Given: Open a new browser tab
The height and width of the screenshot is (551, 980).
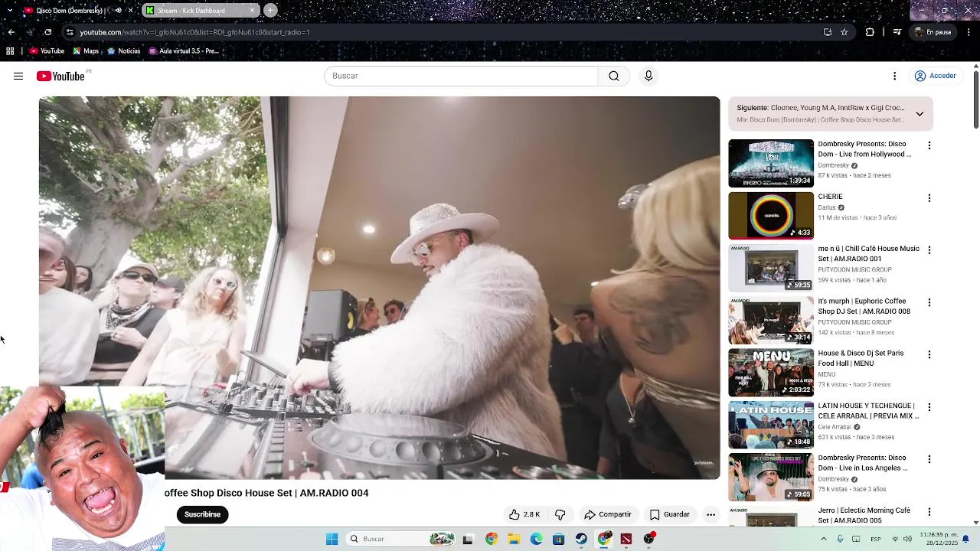Looking at the screenshot, I should pyautogui.click(x=270, y=11).
